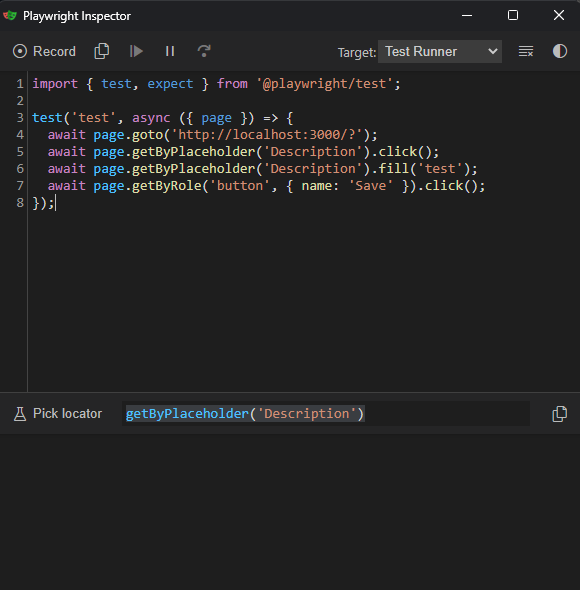Click the Step over icon

tap(204, 51)
